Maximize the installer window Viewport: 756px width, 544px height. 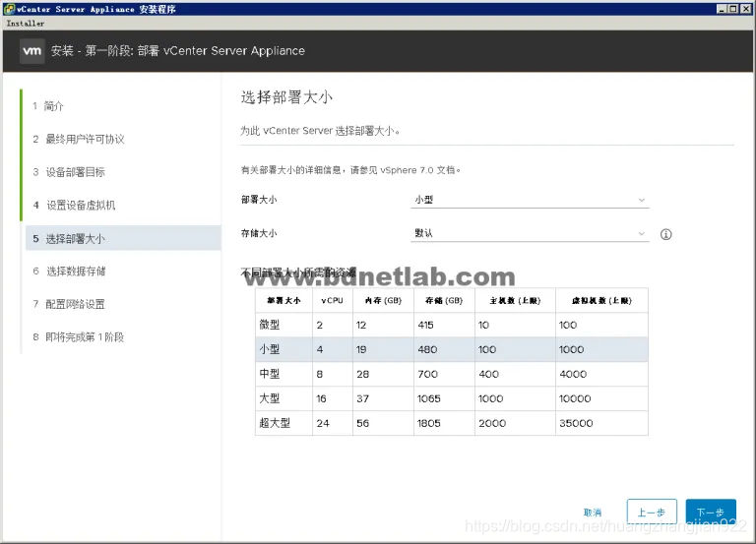point(732,9)
